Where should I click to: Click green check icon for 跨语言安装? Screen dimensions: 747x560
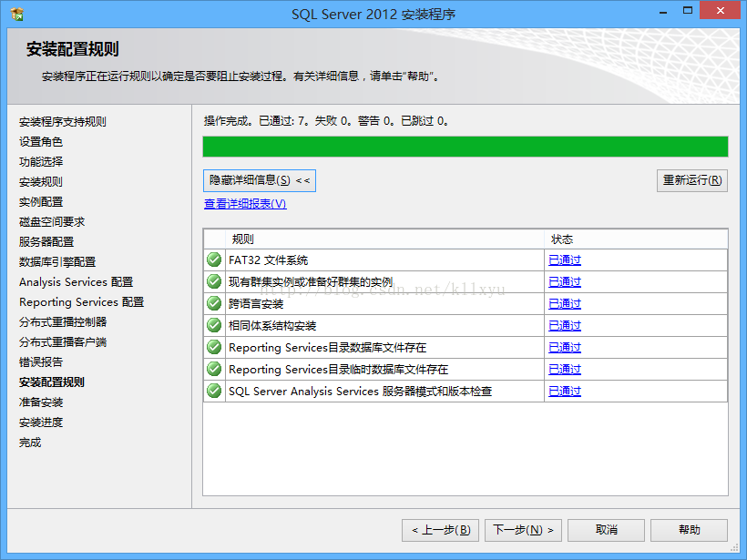[x=214, y=303]
